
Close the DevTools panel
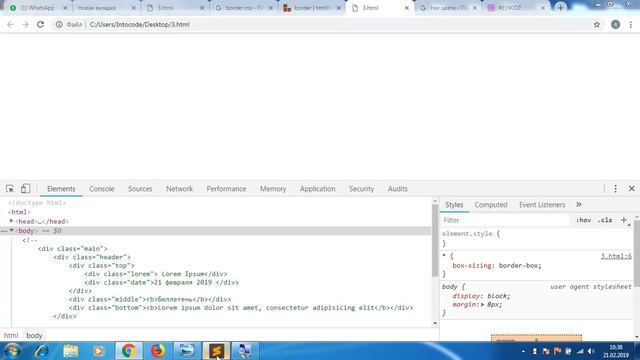coord(631,189)
